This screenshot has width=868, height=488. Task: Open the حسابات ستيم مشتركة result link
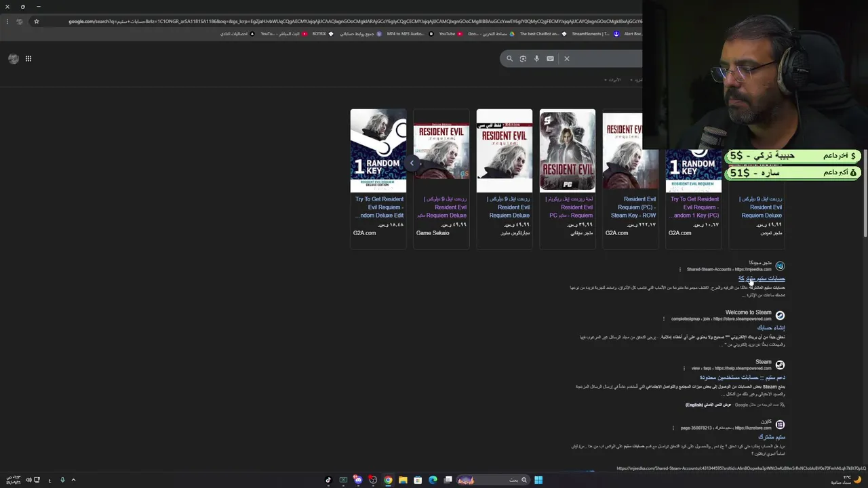pyautogui.click(x=762, y=279)
